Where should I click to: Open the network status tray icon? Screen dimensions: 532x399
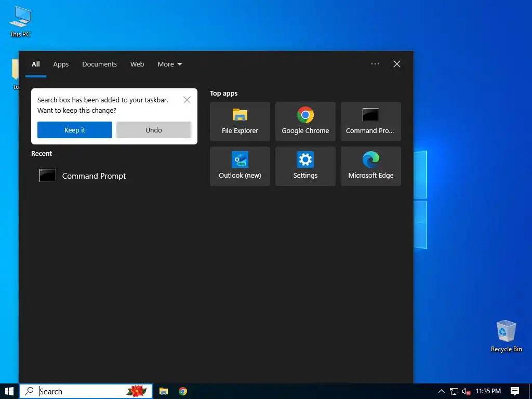(454, 391)
